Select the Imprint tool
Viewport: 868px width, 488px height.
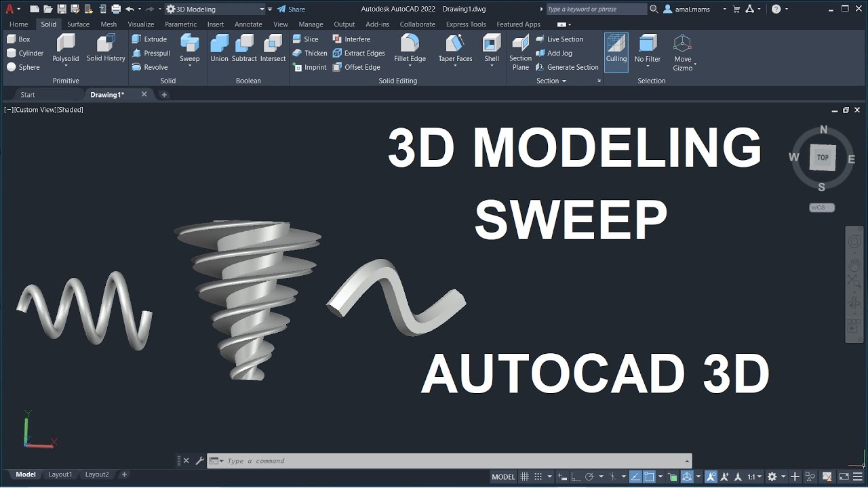click(x=309, y=67)
